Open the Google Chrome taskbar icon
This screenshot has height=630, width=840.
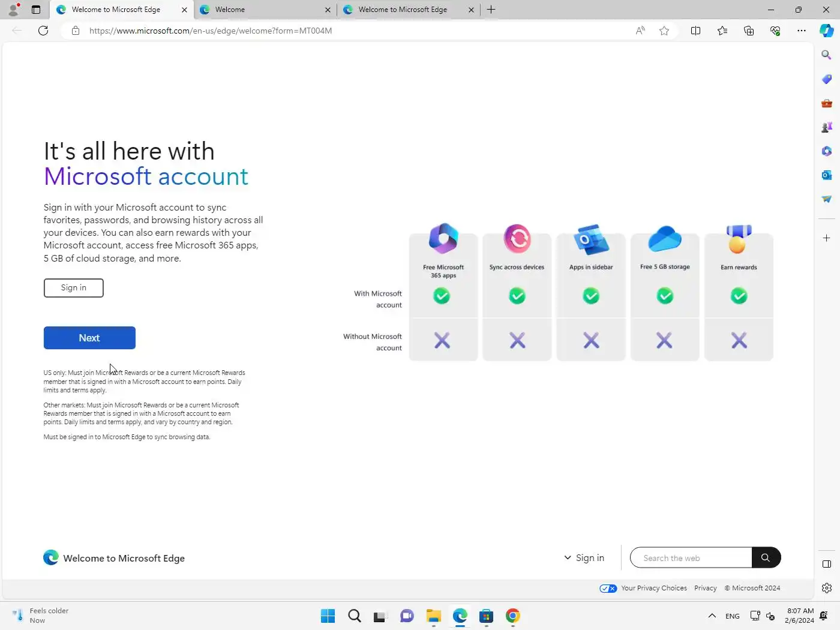click(x=512, y=616)
